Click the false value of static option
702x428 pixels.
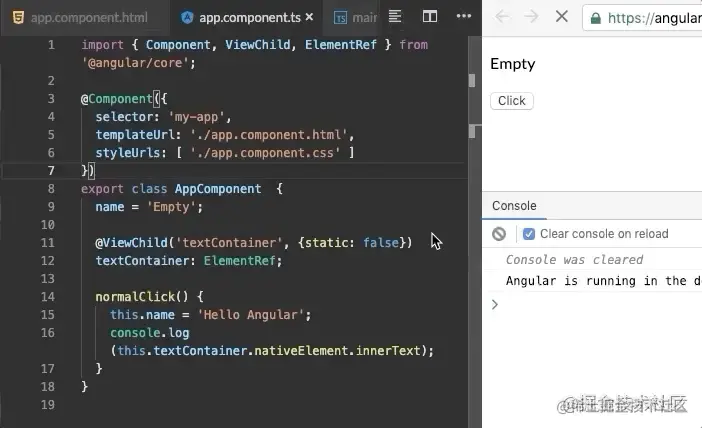pos(381,243)
